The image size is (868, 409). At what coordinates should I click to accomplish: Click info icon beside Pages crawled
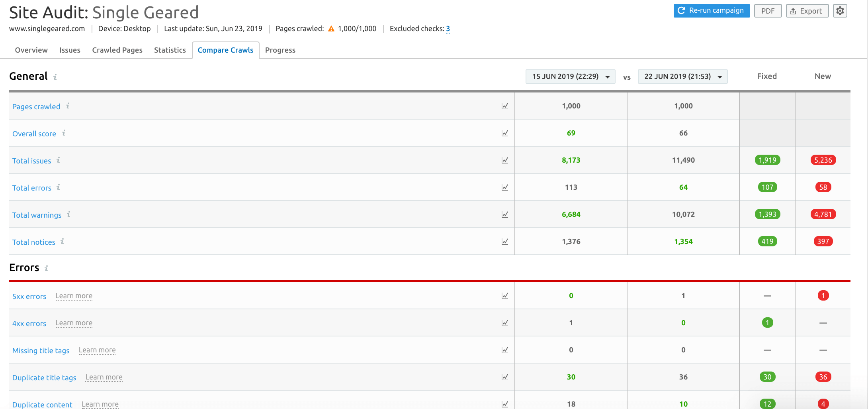click(68, 106)
